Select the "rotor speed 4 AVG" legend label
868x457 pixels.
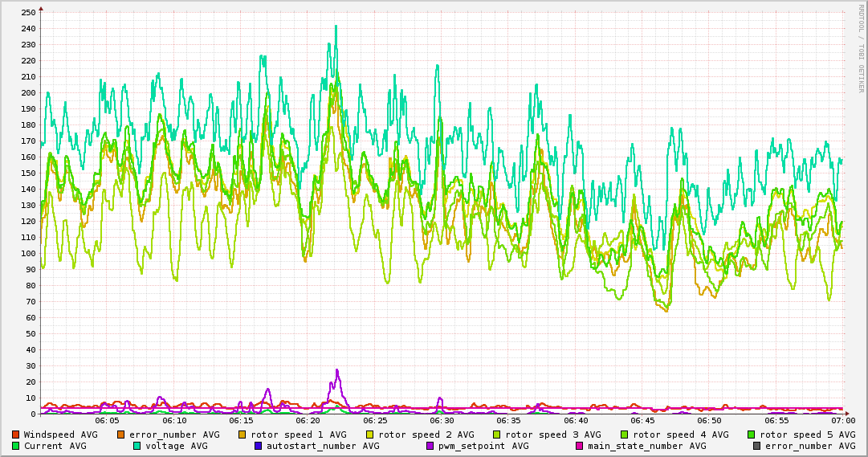point(680,435)
